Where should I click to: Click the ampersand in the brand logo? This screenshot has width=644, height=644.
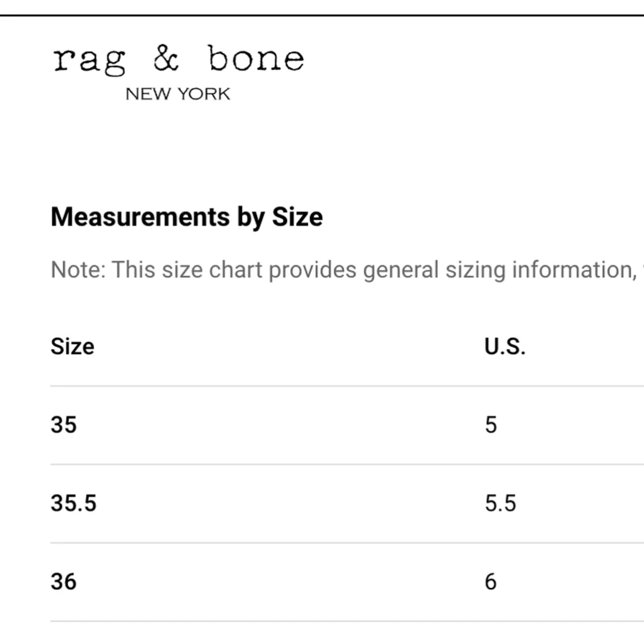(166, 58)
